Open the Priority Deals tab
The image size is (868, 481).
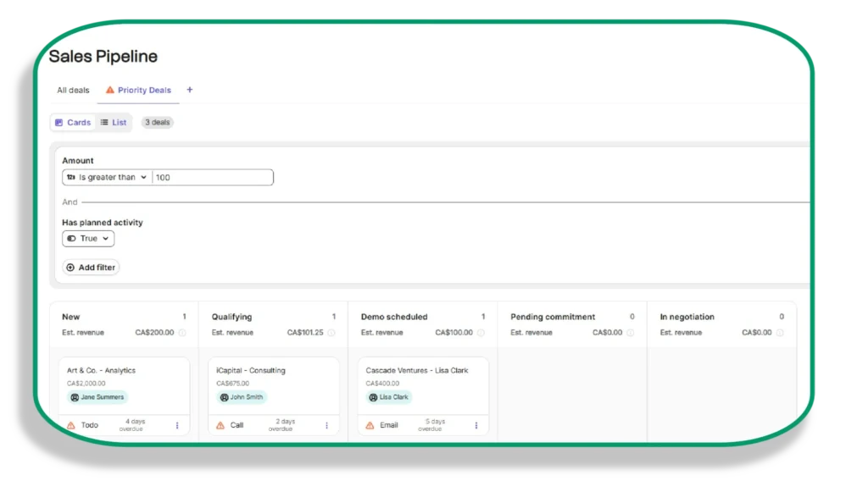138,90
